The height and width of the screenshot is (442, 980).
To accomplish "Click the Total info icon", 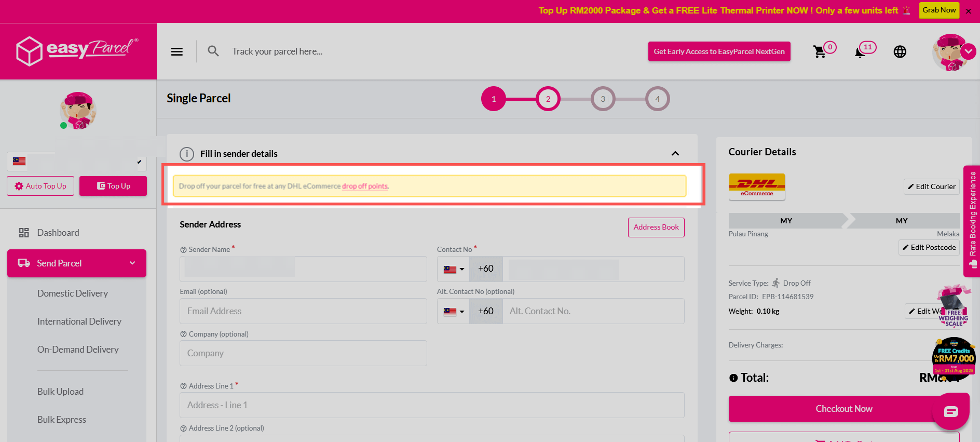I will pos(733,378).
